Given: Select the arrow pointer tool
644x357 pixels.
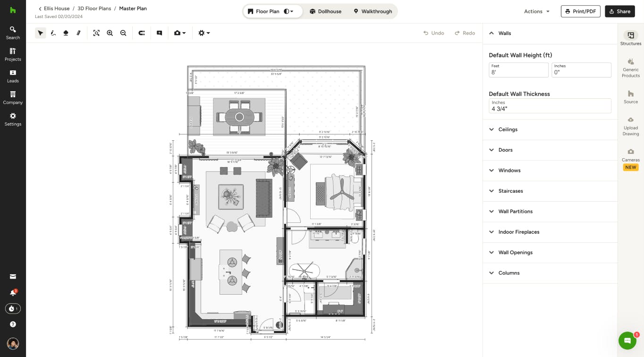Looking at the screenshot, I should (x=41, y=33).
